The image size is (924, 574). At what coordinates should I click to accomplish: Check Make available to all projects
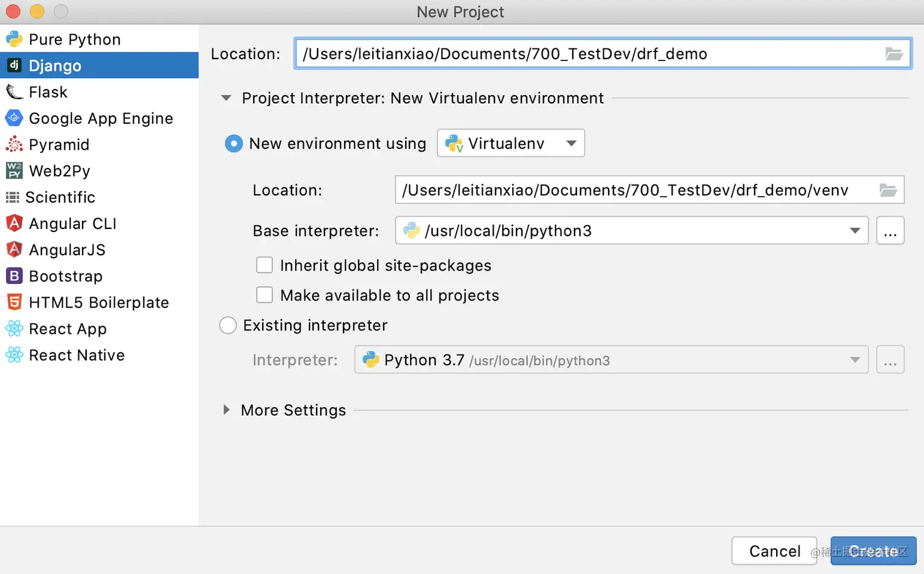click(265, 295)
